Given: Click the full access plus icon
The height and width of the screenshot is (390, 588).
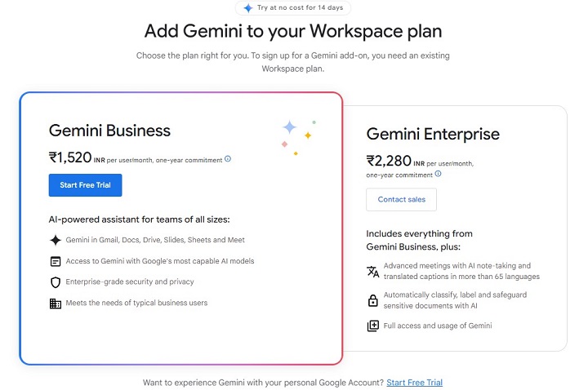Looking at the screenshot, I should [x=372, y=326].
